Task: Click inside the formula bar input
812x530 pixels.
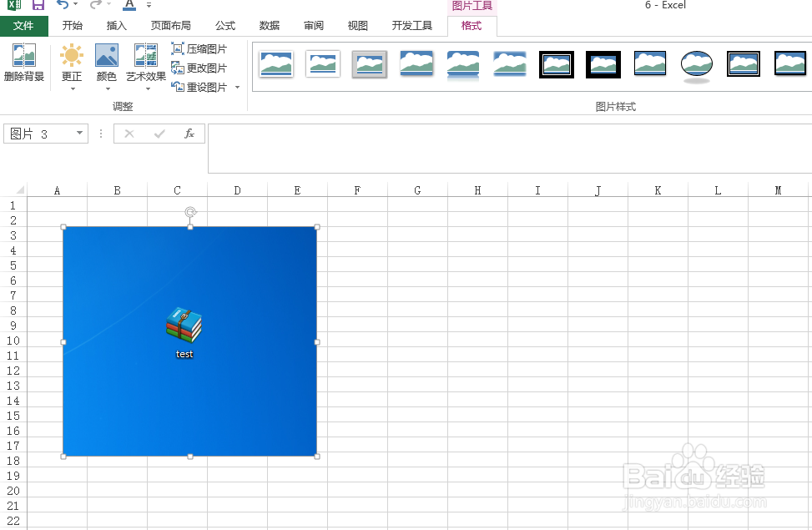Action: point(510,149)
